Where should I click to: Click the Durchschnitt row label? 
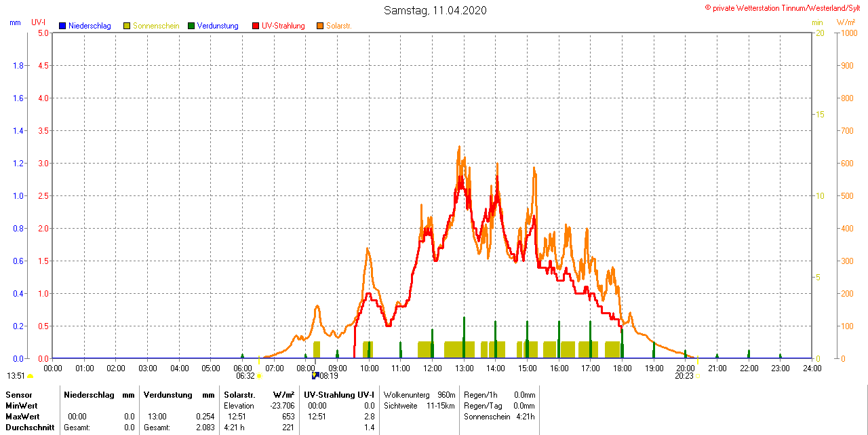tap(30, 428)
